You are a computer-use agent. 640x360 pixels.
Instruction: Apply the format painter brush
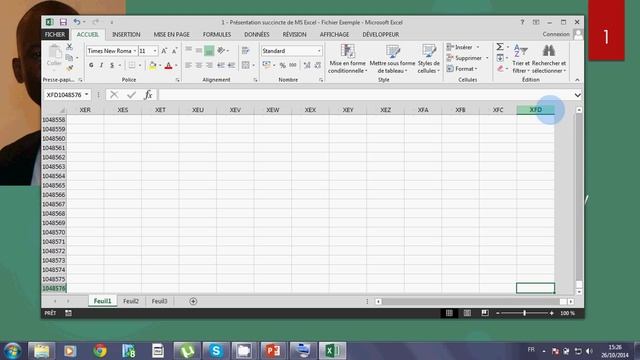click(69, 68)
